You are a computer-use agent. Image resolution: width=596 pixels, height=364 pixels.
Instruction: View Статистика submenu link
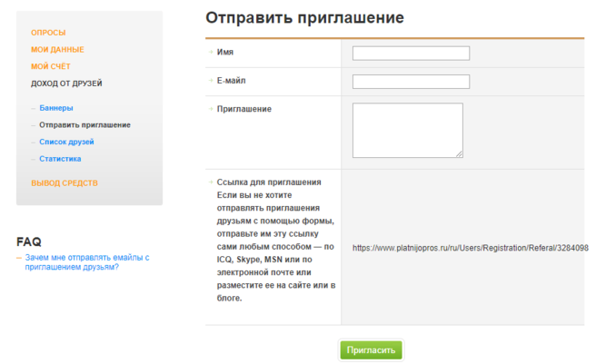pos(60,159)
